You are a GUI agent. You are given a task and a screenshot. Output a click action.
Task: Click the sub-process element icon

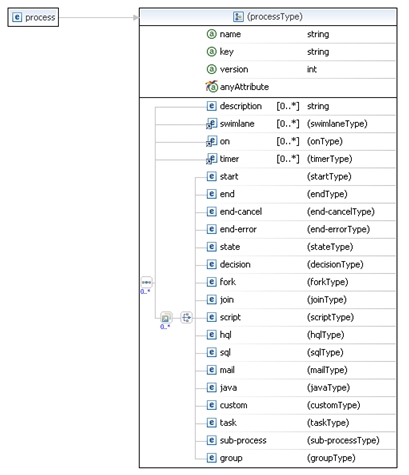(212, 440)
